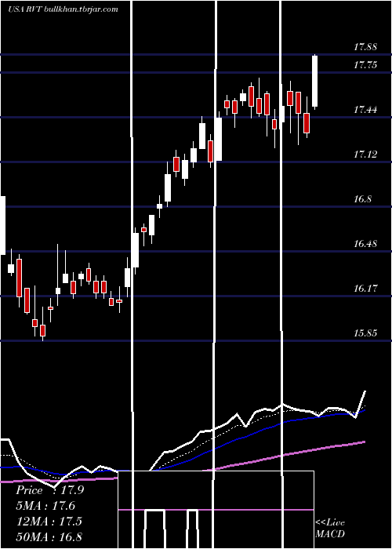
Task: Click the '12MA : 17.5' readout
Action: click(x=49, y=521)
